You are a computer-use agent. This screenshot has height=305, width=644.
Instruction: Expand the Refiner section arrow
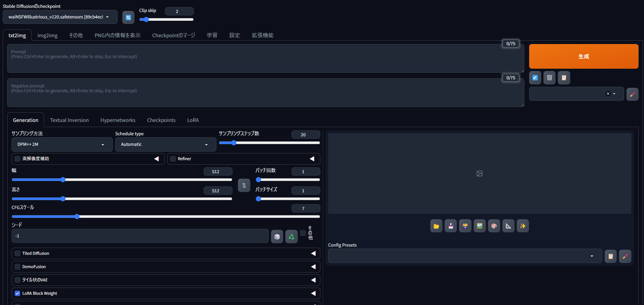[312, 159]
